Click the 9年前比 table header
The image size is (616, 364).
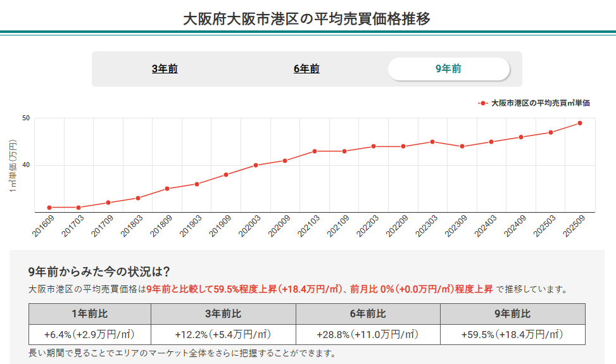click(512, 314)
